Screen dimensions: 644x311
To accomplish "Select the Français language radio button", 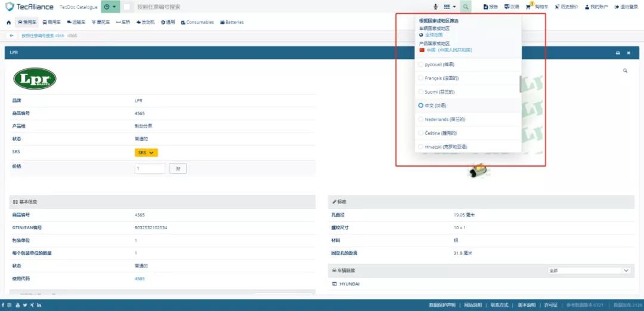I will 420,78.
